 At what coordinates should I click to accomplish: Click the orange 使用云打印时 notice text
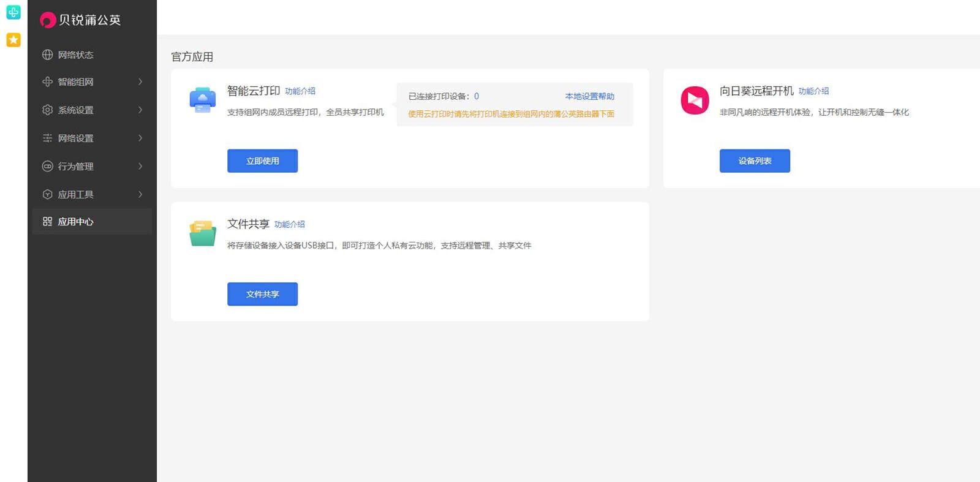(511, 114)
